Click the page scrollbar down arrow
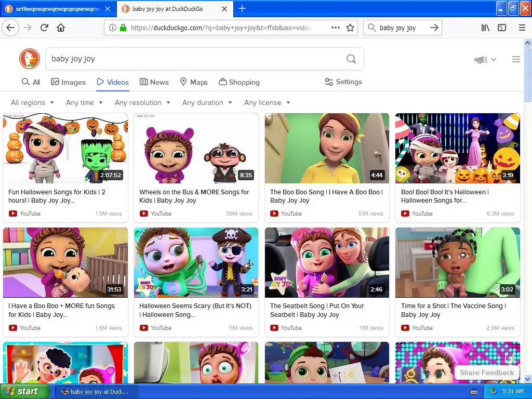Screen dimensions: 532x399 (x=528, y=379)
